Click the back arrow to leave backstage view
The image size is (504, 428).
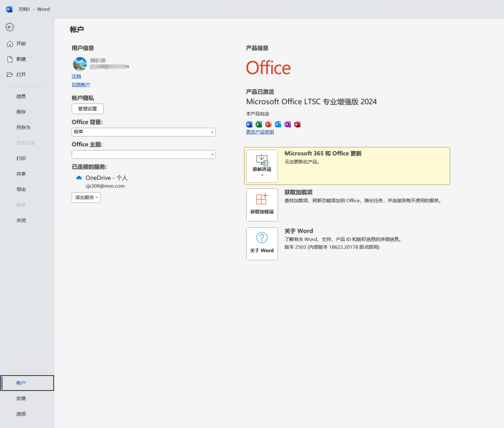click(x=10, y=27)
